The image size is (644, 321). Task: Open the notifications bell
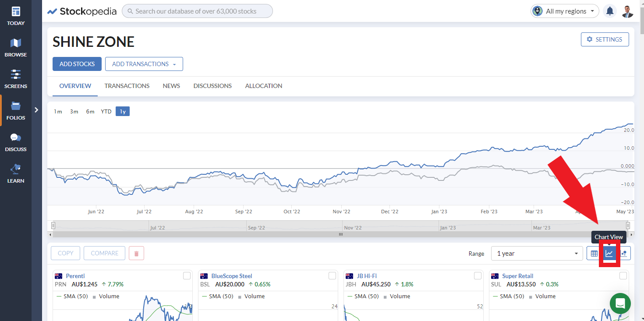[x=609, y=11]
